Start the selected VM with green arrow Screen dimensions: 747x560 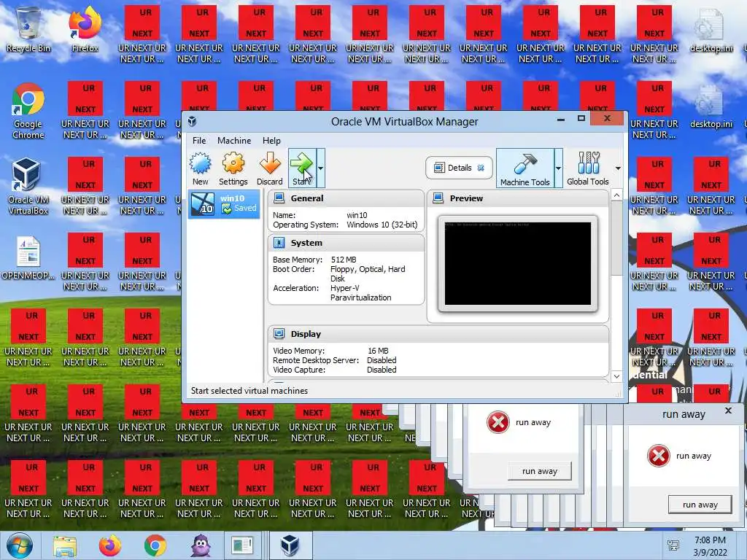301,168
